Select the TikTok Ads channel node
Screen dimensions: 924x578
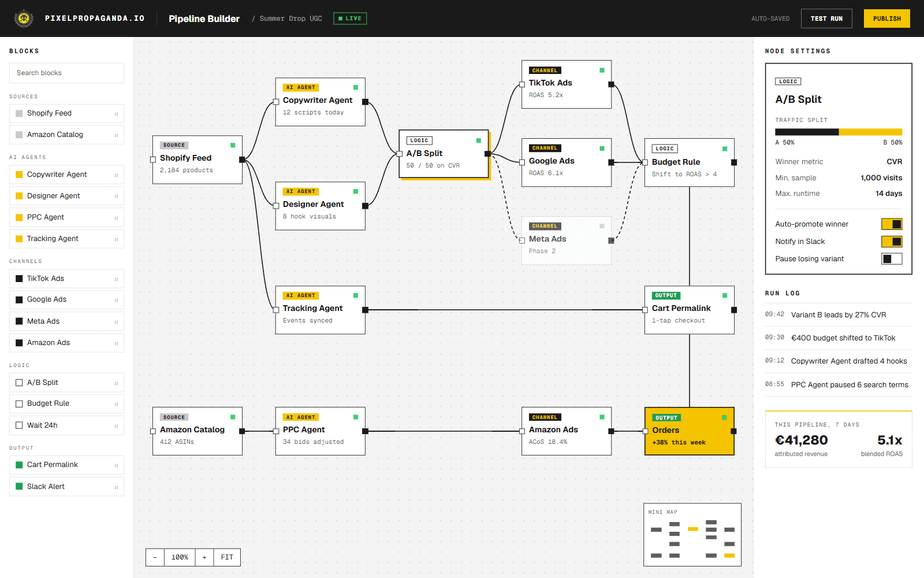pos(567,84)
